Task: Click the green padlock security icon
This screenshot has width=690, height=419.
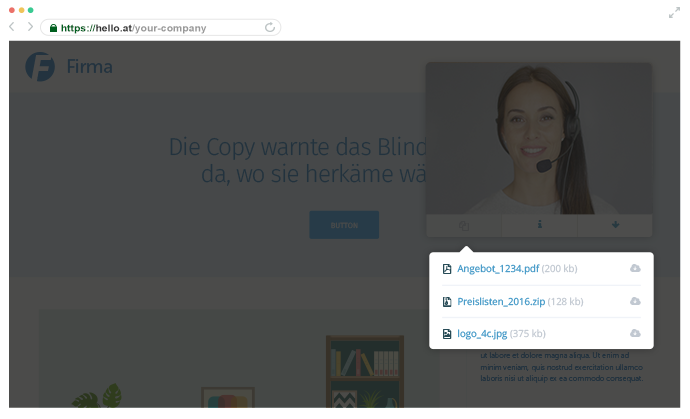Action: [53, 28]
